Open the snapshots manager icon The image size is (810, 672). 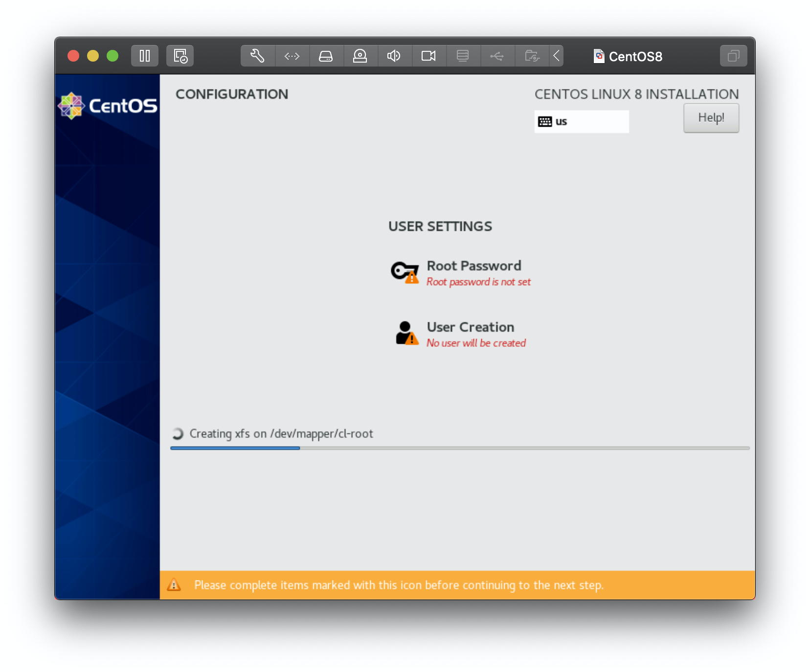(x=180, y=56)
